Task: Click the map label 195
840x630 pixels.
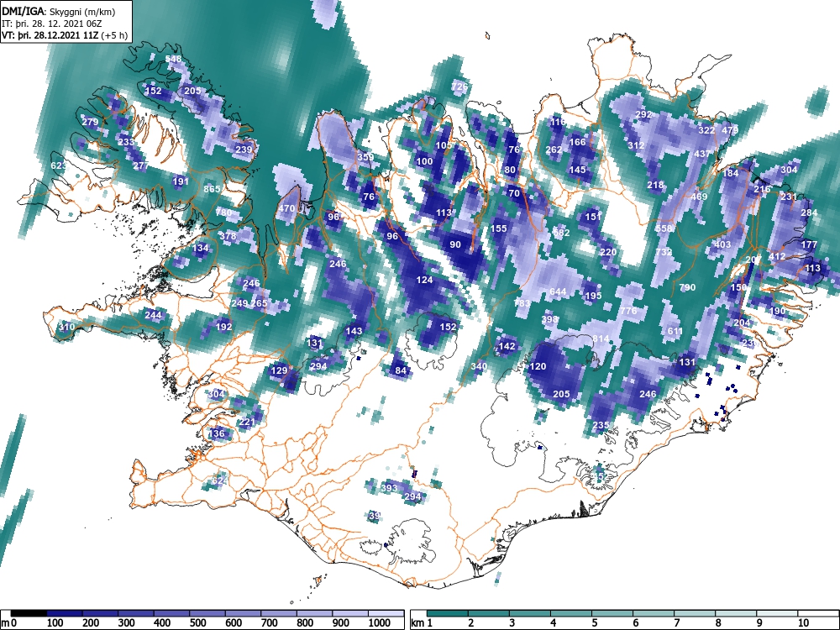Action: 593,296
